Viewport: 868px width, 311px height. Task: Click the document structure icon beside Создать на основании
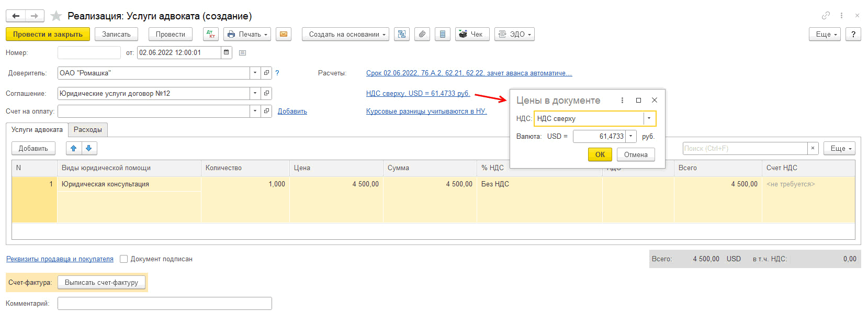click(402, 35)
